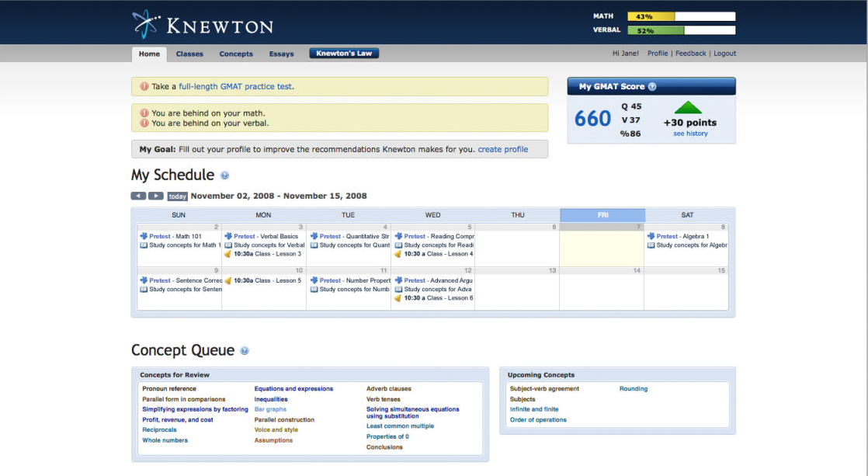This screenshot has width=868, height=476.
Task: Switch to the Concepts tab
Action: (236, 54)
